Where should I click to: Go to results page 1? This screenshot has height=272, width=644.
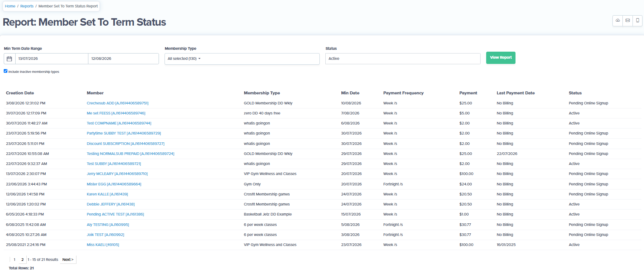pyautogui.click(x=14, y=260)
